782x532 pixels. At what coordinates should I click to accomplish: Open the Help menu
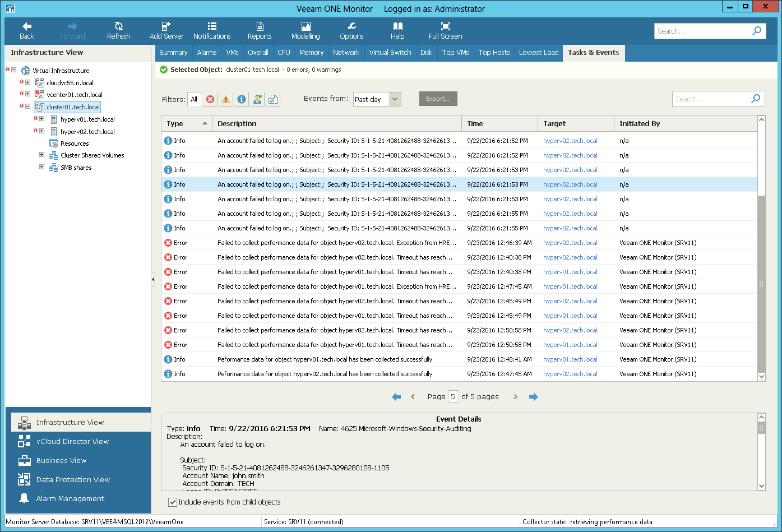pos(397,31)
